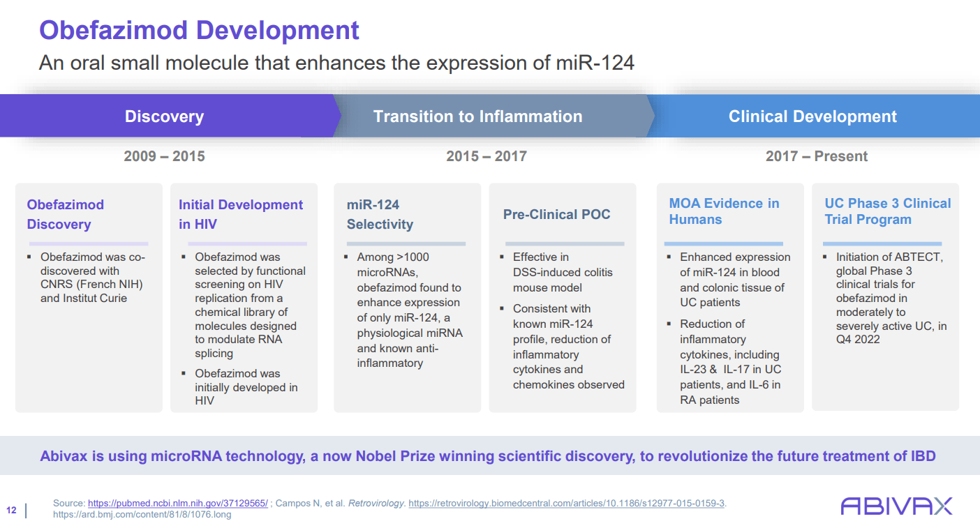Select the miR-124 Selectivity card
This screenshot has height=528, width=980.
[x=407, y=296]
